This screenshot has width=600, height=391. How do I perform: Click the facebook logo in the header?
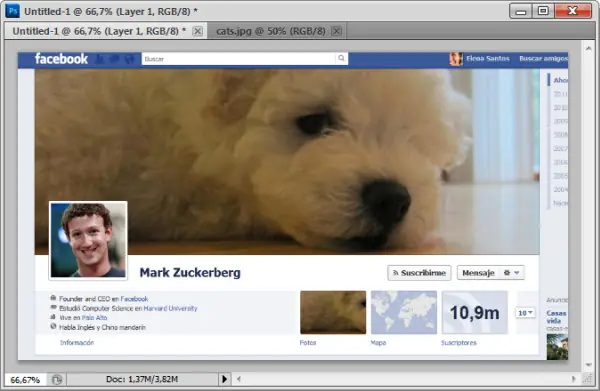[x=61, y=59]
